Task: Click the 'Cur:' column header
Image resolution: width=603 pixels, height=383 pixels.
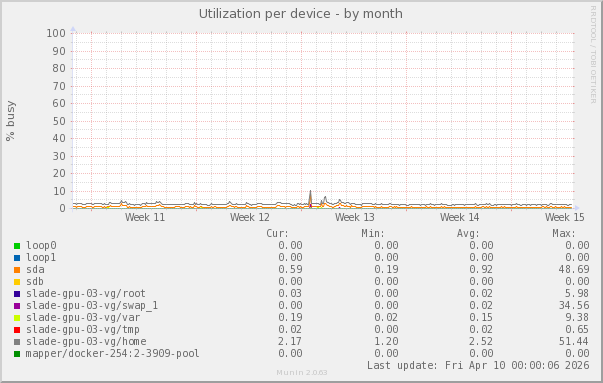Action: point(277,233)
